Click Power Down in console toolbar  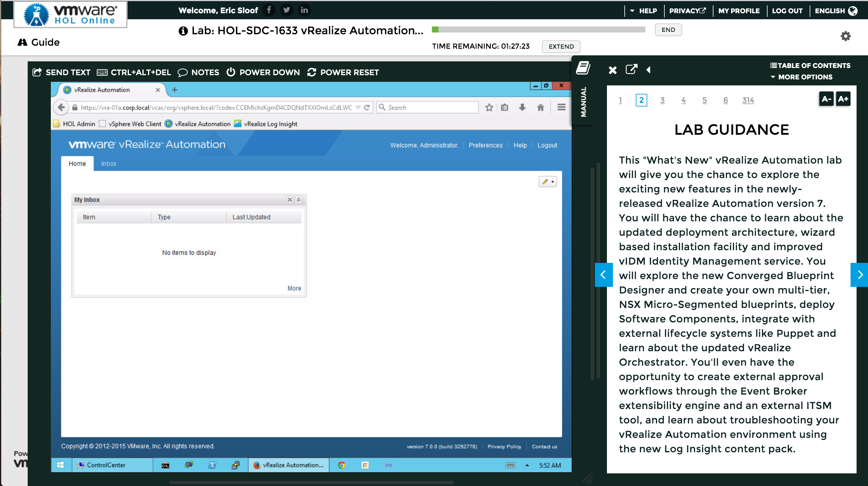coord(263,72)
